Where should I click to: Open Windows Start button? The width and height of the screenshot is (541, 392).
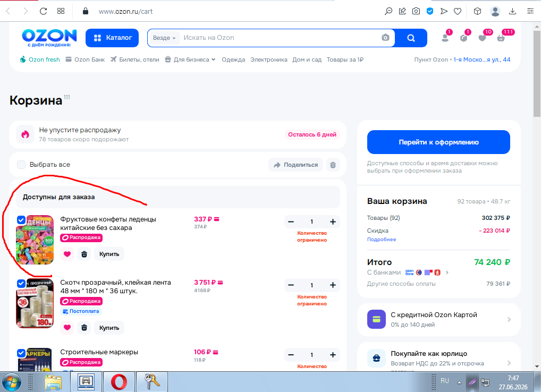[11, 382]
